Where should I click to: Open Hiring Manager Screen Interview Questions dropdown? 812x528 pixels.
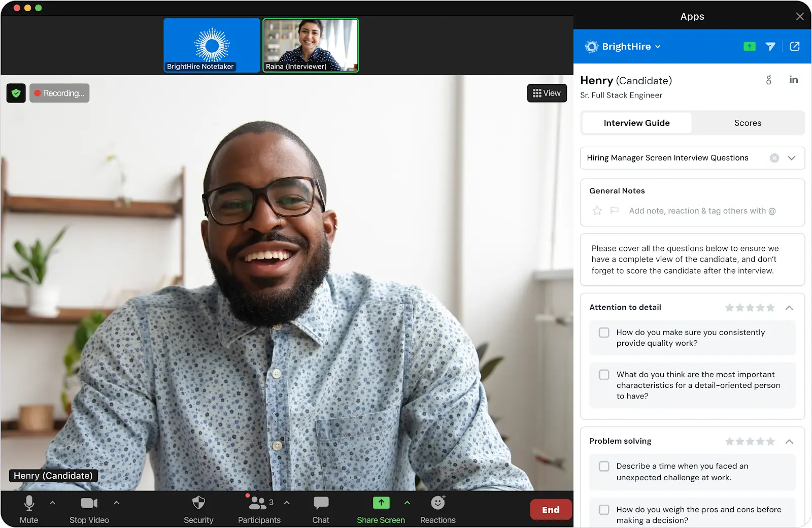(x=791, y=158)
